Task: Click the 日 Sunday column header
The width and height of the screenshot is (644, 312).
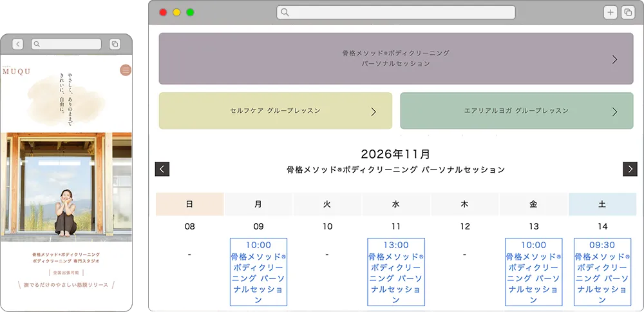Action: (190, 204)
